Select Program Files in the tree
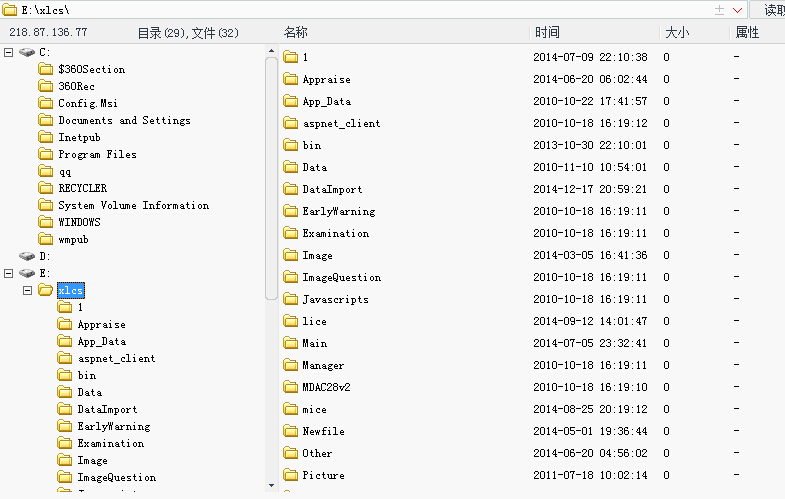This screenshot has width=785, height=499. [97, 154]
